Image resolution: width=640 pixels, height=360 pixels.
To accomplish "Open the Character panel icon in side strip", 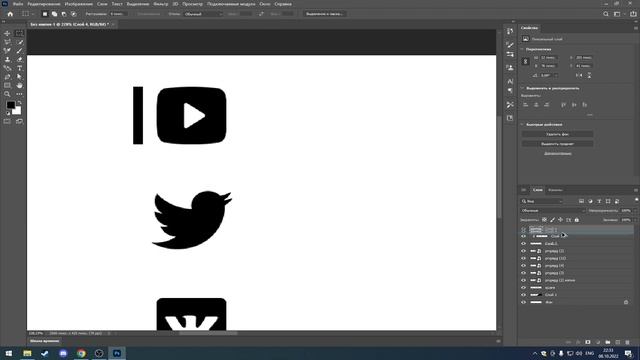I will pos(510,81).
